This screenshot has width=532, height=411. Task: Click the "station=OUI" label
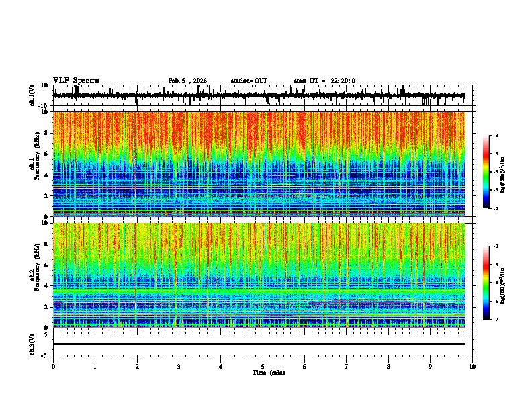coord(249,81)
